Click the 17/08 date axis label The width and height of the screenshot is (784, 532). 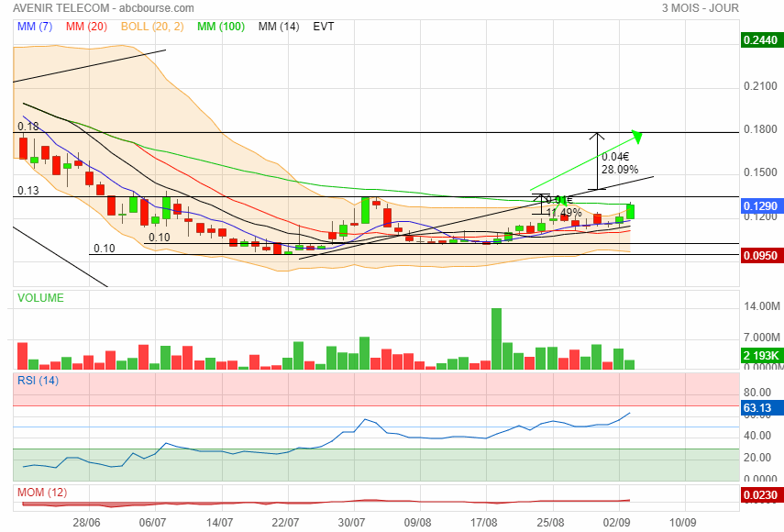click(483, 523)
